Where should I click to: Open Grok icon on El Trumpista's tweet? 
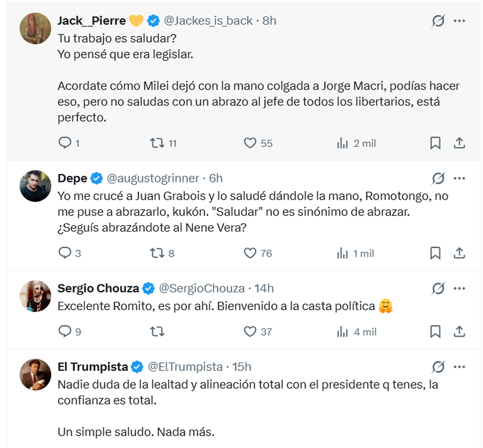(438, 367)
